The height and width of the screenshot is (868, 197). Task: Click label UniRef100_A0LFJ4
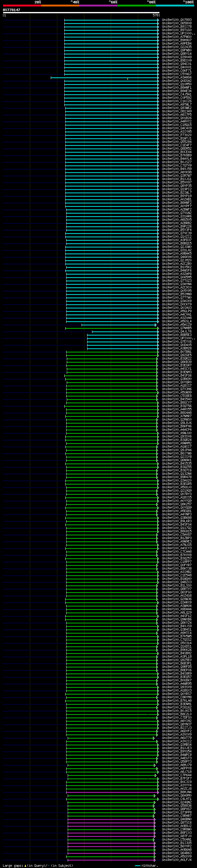[177, 860]
